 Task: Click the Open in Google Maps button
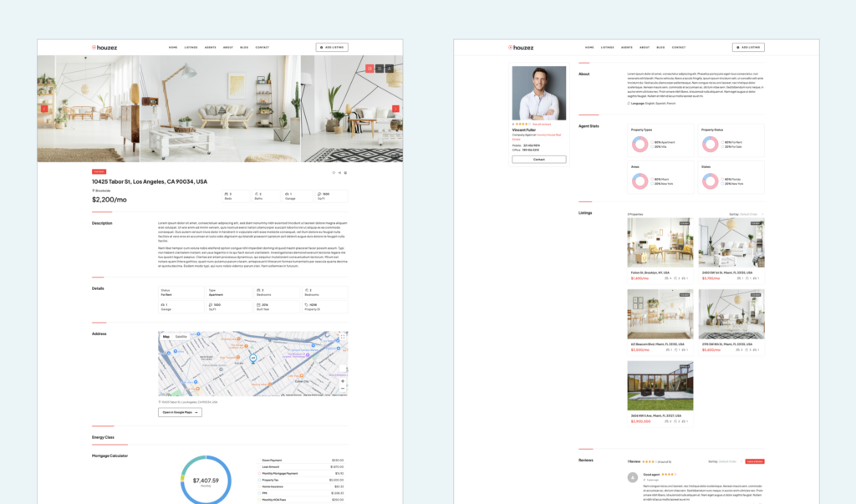[180, 412]
